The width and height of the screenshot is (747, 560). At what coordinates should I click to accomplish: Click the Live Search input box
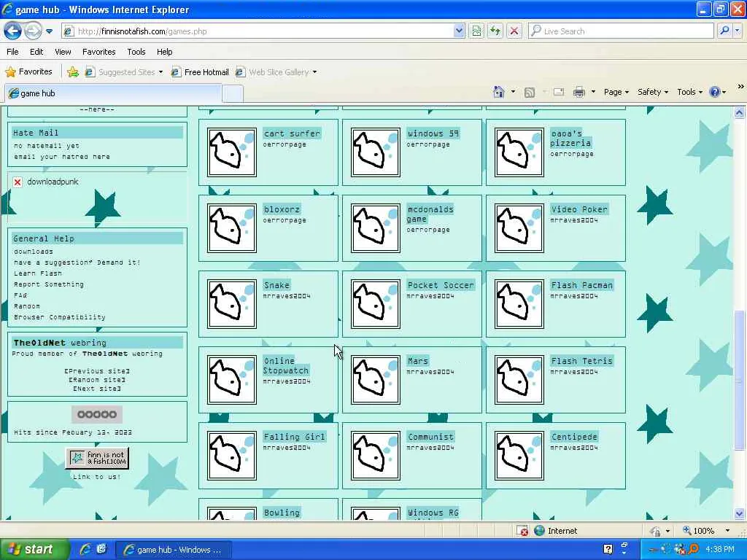pyautogui.click(x=621, y=31)
